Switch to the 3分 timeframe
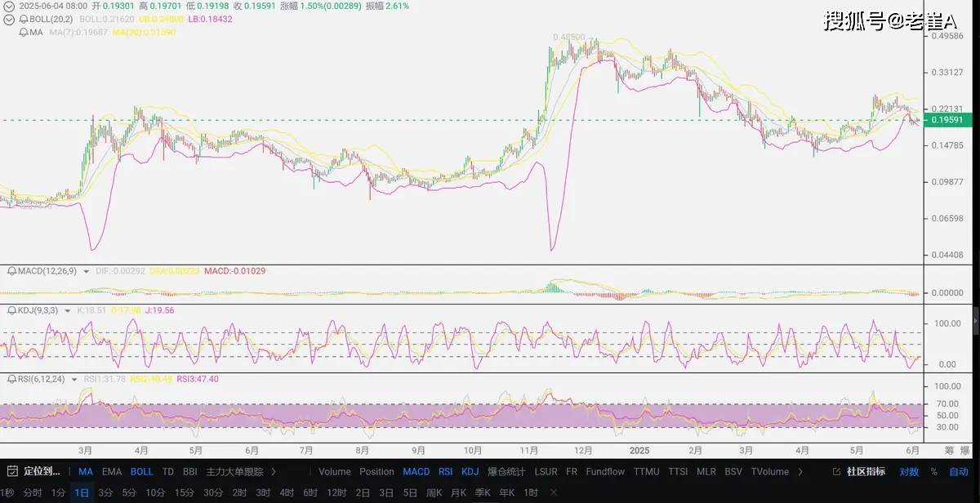Viewport: 980px width, 503px height. tap(105, 492)
